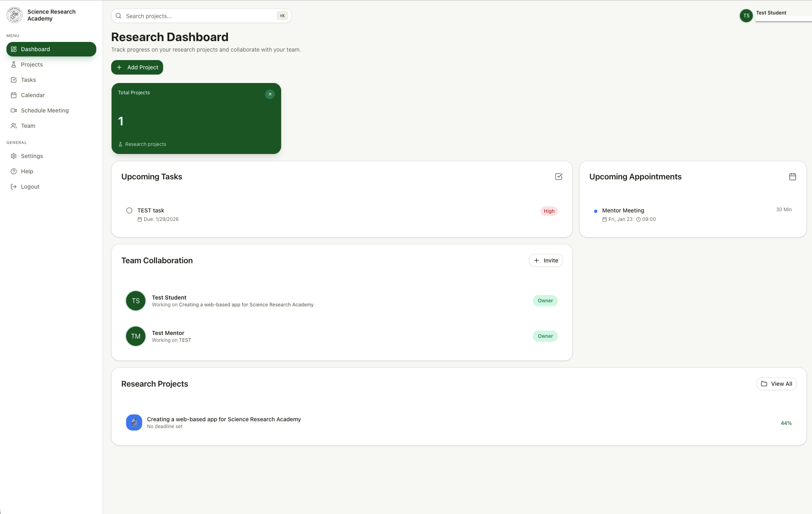Log out using the Logout item
The width and height of the screenshot is (812, 514).
point(30,187)
